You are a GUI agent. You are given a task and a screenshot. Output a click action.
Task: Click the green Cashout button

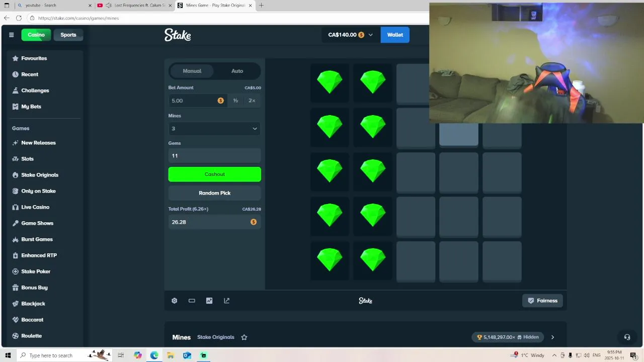pyautogui.click(x=214, y=174)
